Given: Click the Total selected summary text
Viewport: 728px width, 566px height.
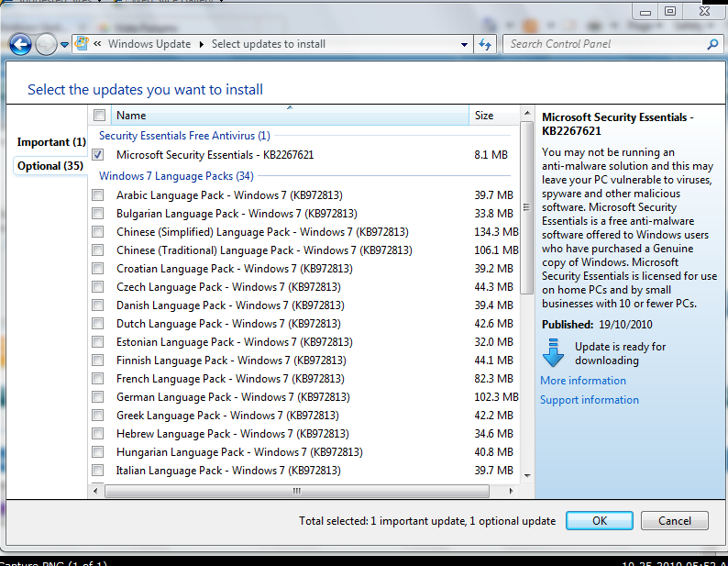Looking at the screenshot, I should 427,521.
